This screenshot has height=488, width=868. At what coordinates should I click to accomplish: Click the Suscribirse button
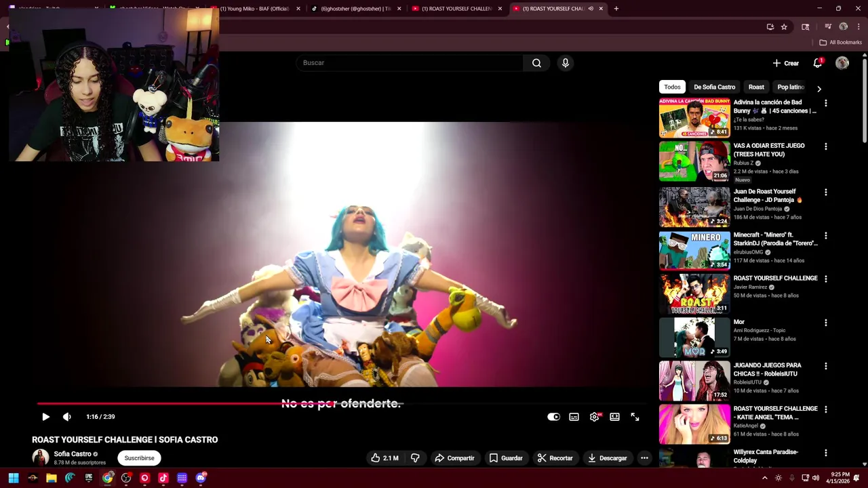tap(139, 458)
